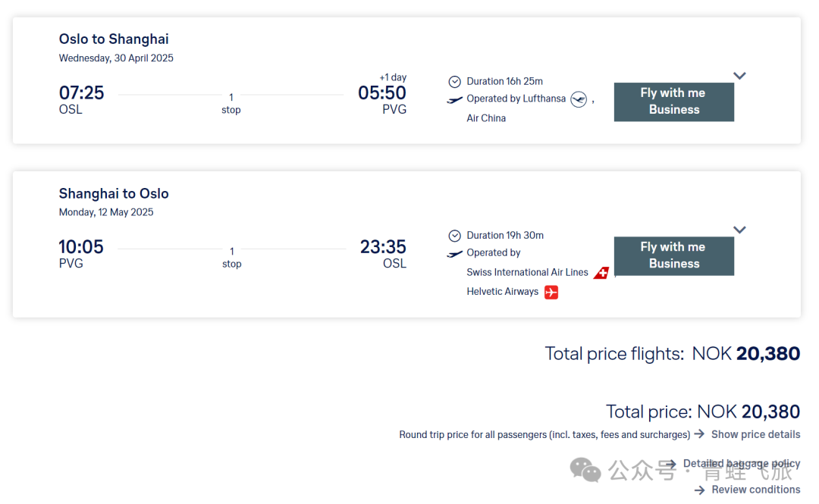Click the arrow icon before Show price details
This screenshot has width=819, height=504.
tap(699, 434)
